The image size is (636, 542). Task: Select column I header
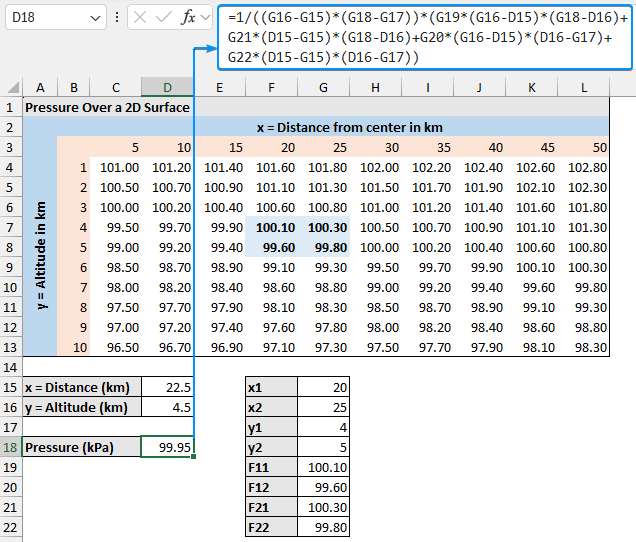point(428,87)
